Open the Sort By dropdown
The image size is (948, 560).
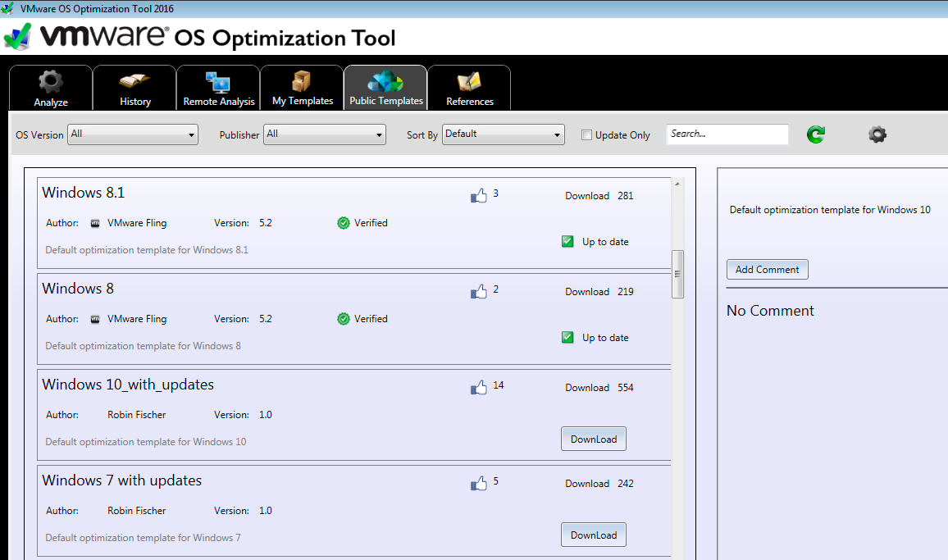tap(503, 134)
